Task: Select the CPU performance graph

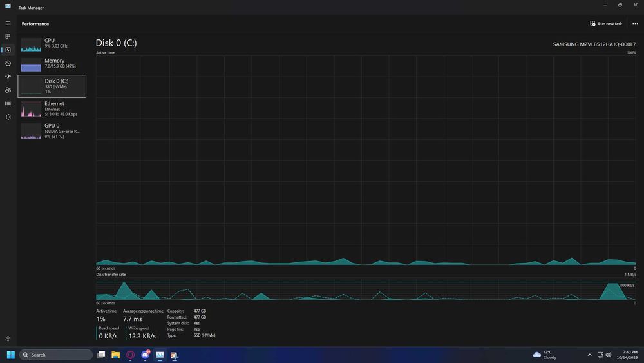Action: (x=52, y=44)
